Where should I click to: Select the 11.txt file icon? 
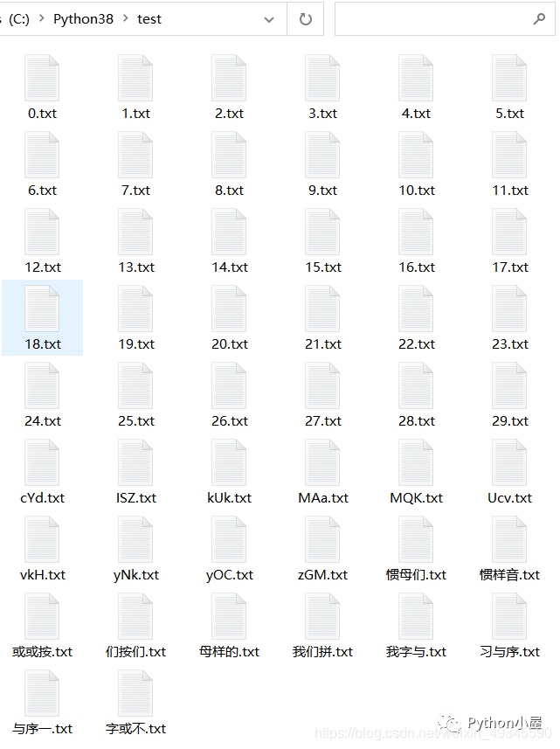509,155
